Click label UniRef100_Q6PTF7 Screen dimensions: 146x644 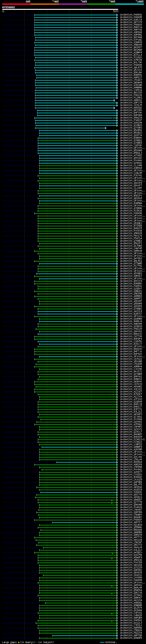pos(131,523)
